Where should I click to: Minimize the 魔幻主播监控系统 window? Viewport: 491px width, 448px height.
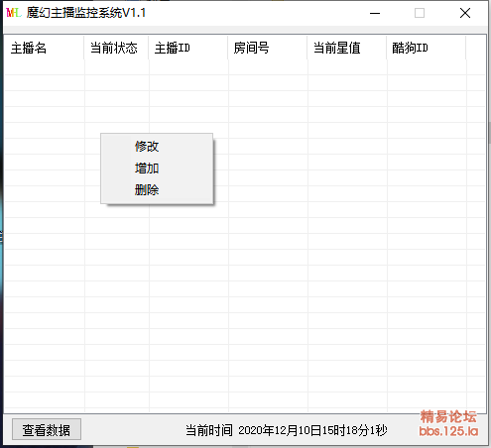tap(375, 13)
